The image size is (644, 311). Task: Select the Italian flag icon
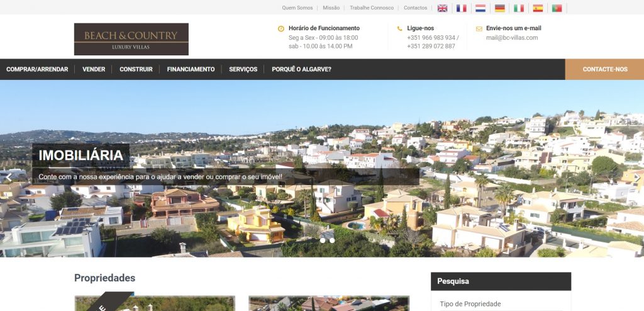pos(519,8)
